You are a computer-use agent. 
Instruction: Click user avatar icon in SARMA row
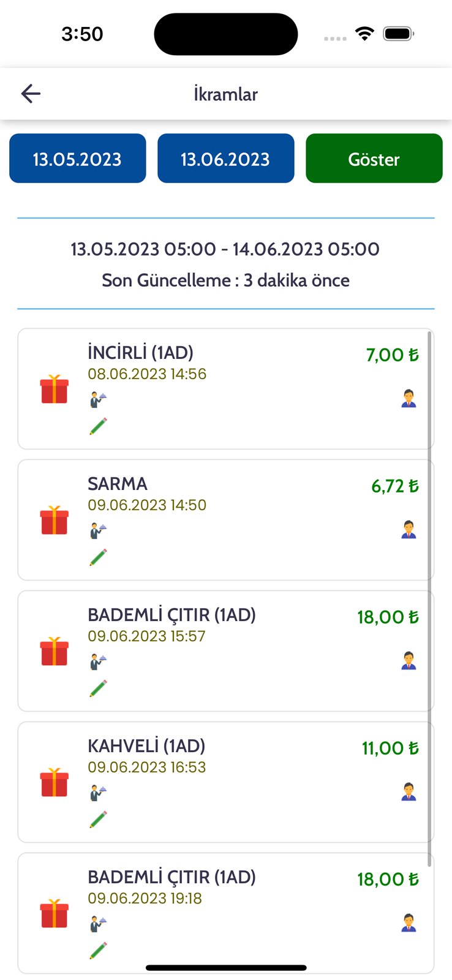[409, 530]
